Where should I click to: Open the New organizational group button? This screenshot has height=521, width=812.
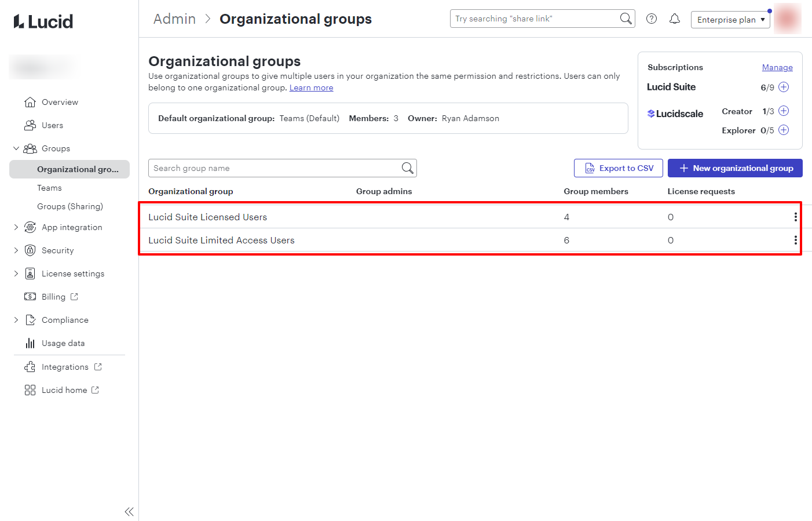coord(734,168)
